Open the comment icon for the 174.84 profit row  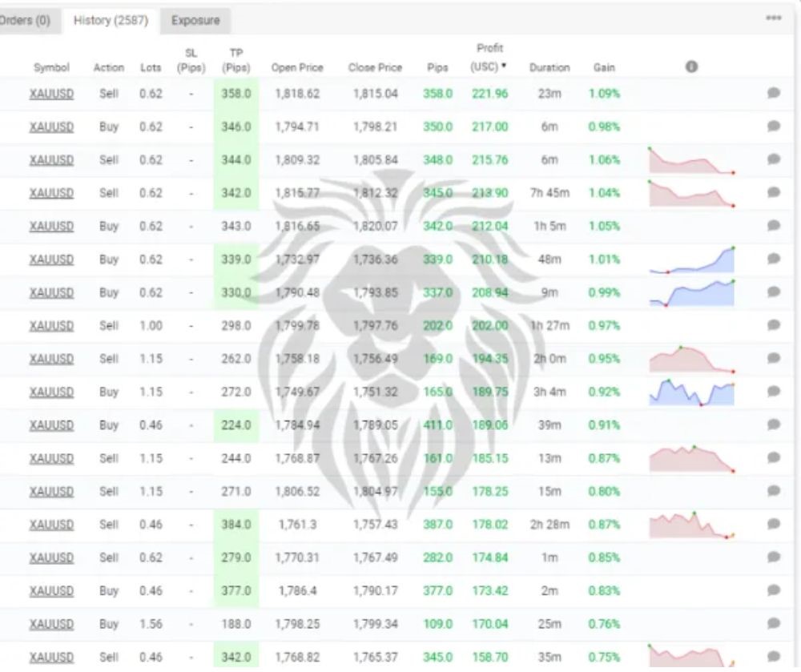coord(774,557)
